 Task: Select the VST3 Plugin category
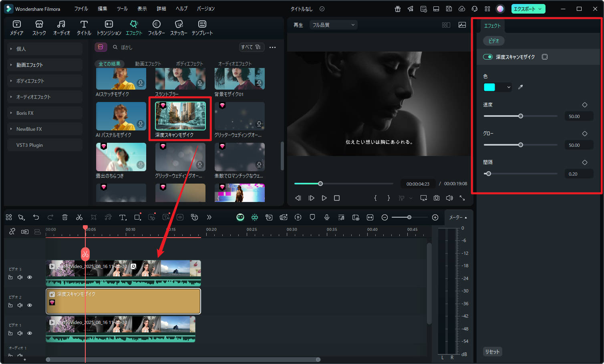45,145
